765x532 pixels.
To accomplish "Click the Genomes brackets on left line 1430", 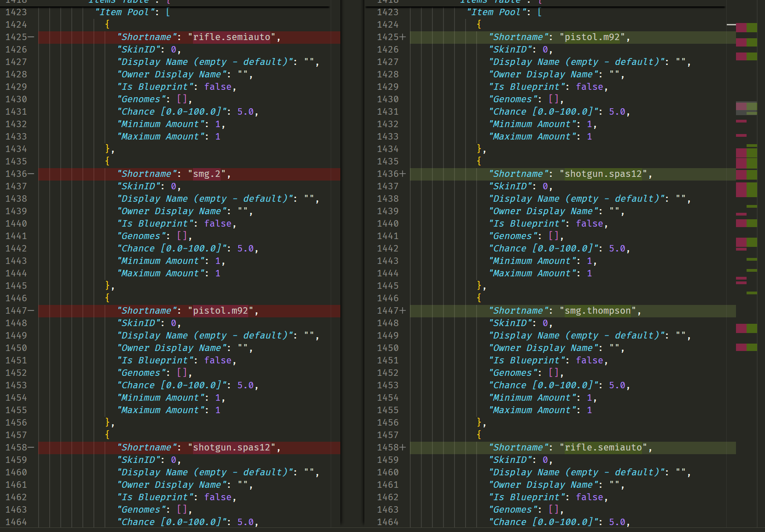I will tap(182, 99).
